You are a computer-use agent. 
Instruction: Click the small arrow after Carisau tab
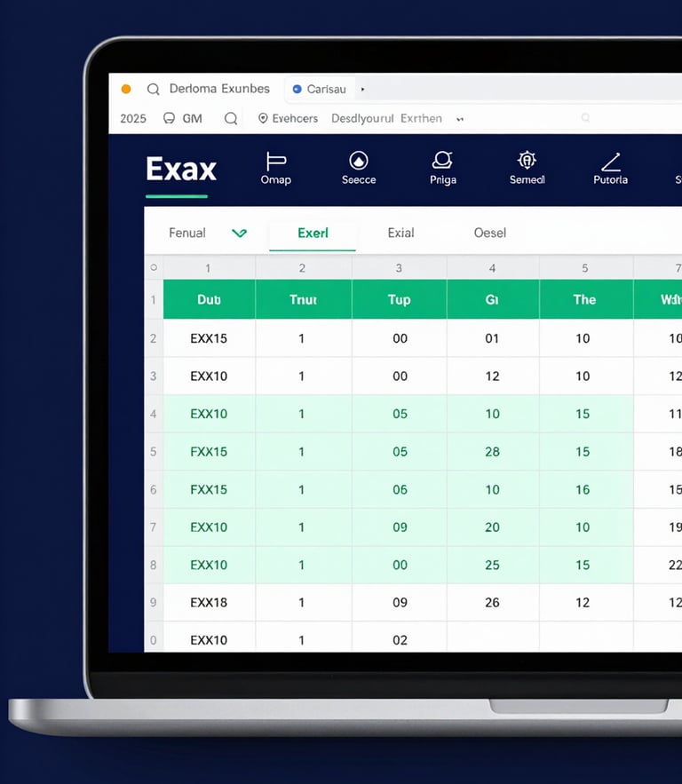(x=362, y=89)
